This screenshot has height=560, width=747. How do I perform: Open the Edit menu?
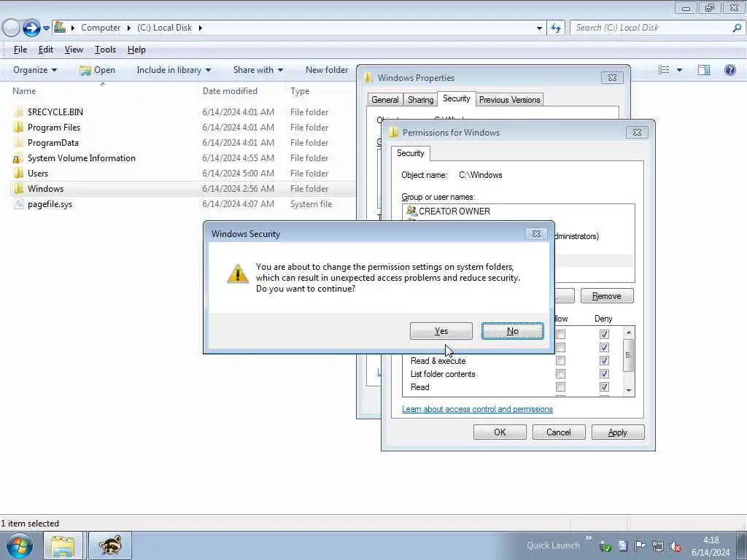46,50
